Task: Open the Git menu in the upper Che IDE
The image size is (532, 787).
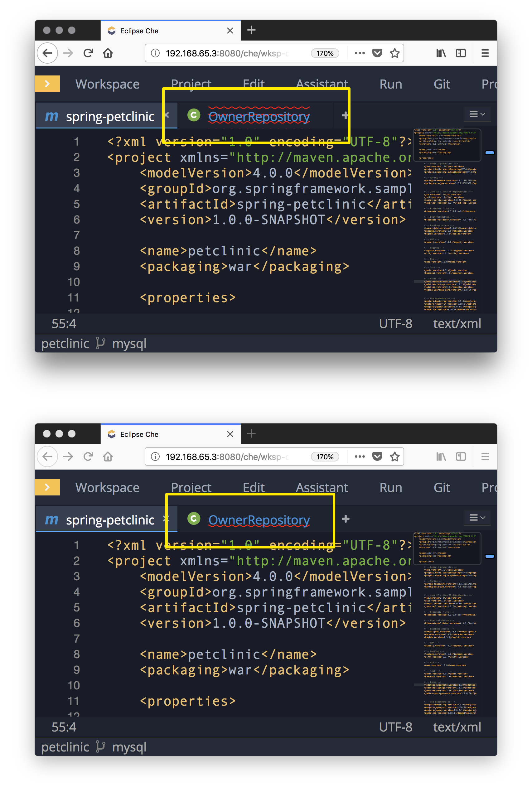Action: click(x=442, y=84)
